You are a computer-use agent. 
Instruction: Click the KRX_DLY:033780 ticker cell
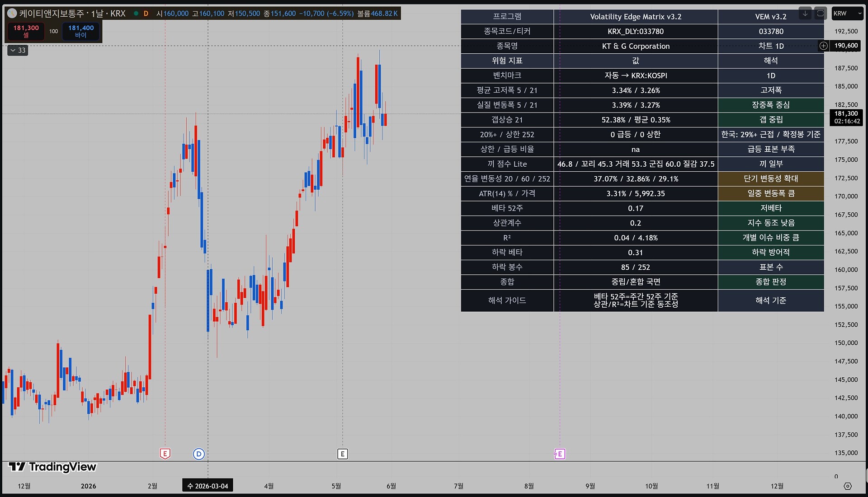[x=636, y=31]
